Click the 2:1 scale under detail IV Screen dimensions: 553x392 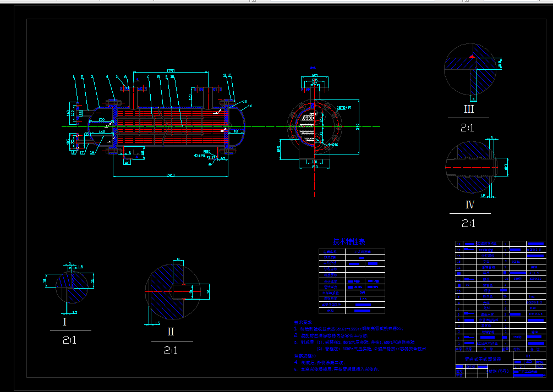click(468, 223)
